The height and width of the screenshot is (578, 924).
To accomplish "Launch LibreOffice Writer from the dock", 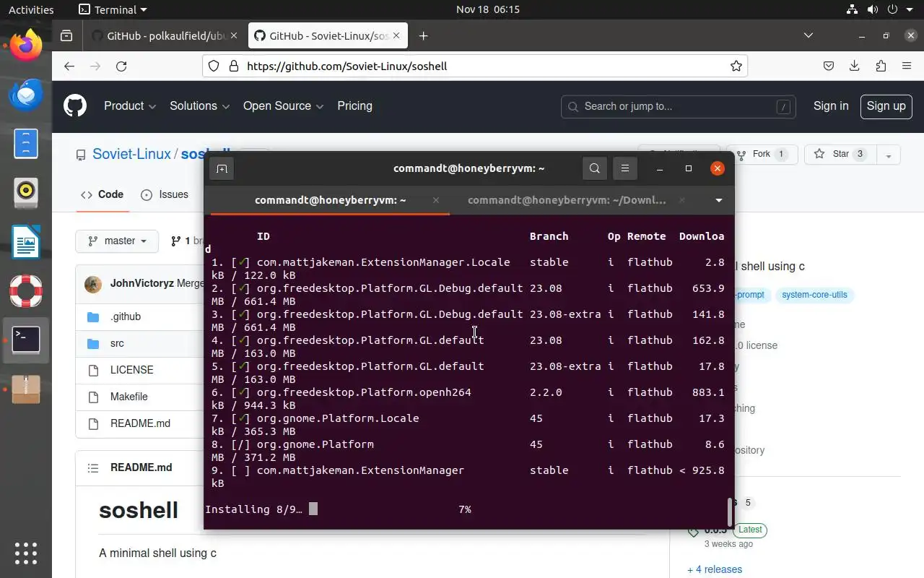I will click(x=26, y=241).
